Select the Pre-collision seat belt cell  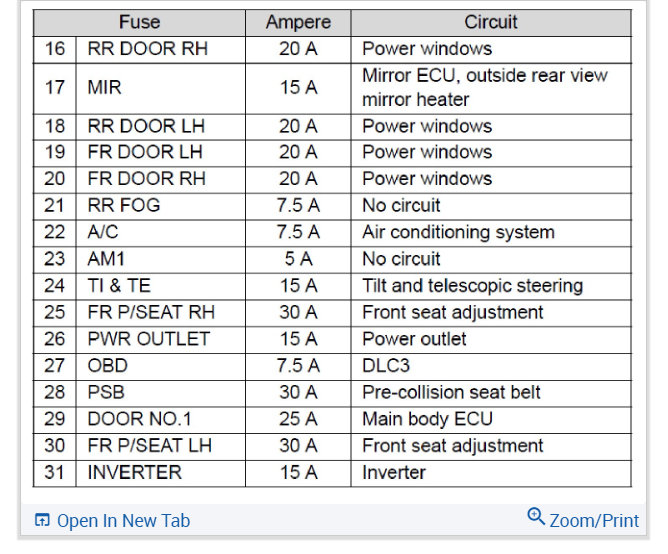451,392
